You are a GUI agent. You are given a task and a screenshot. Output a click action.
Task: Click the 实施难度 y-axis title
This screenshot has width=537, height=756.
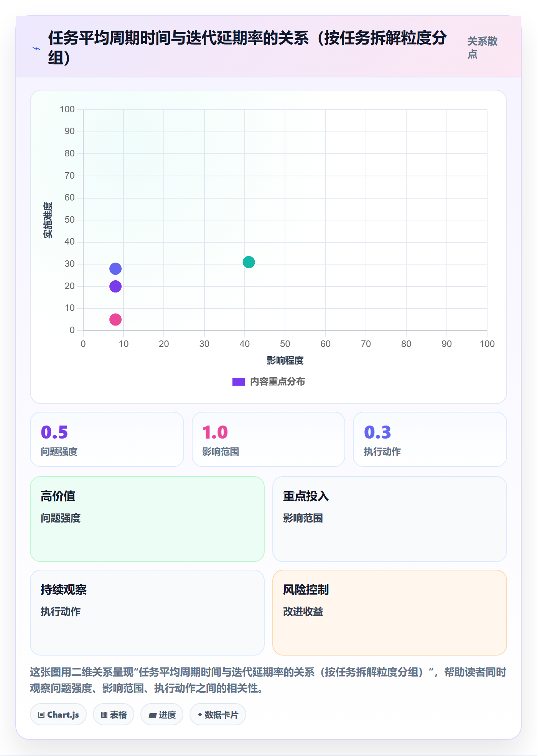(x=48, y=220)
